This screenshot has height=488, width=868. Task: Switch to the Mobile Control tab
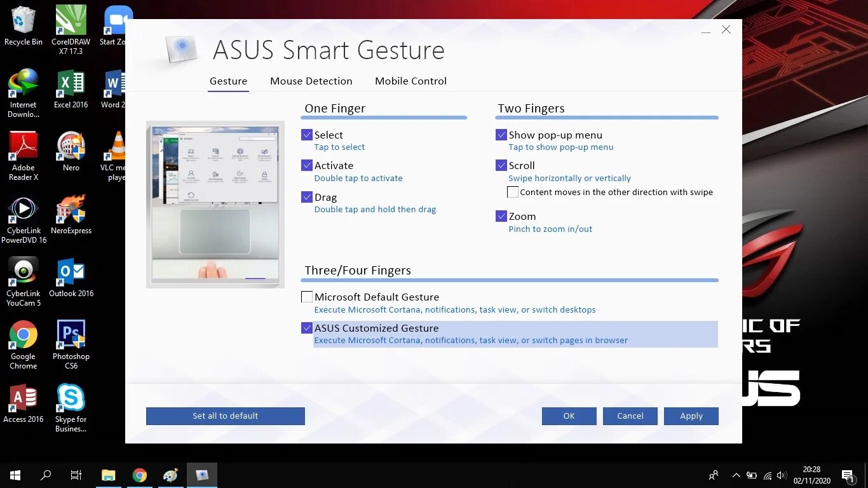[410, 81]
